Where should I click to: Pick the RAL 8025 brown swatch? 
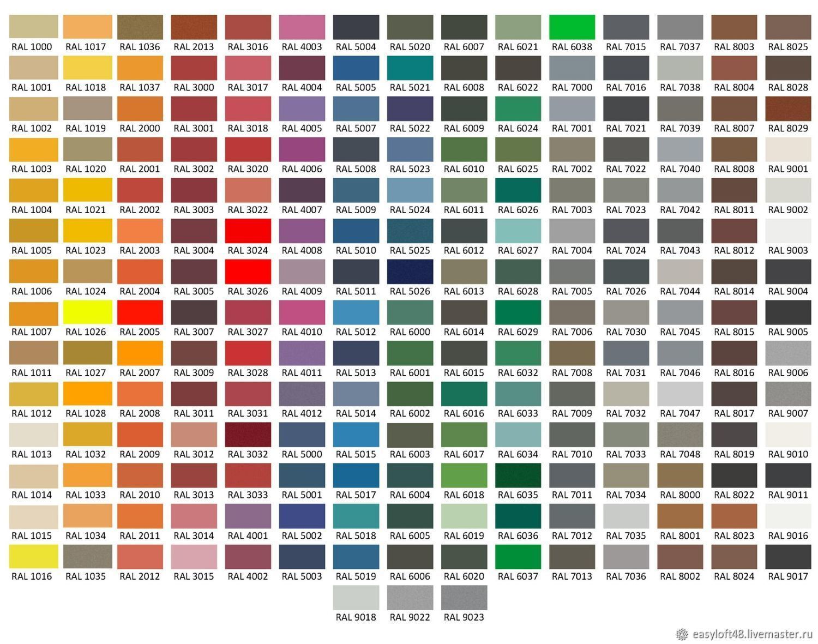pos(788,27)
